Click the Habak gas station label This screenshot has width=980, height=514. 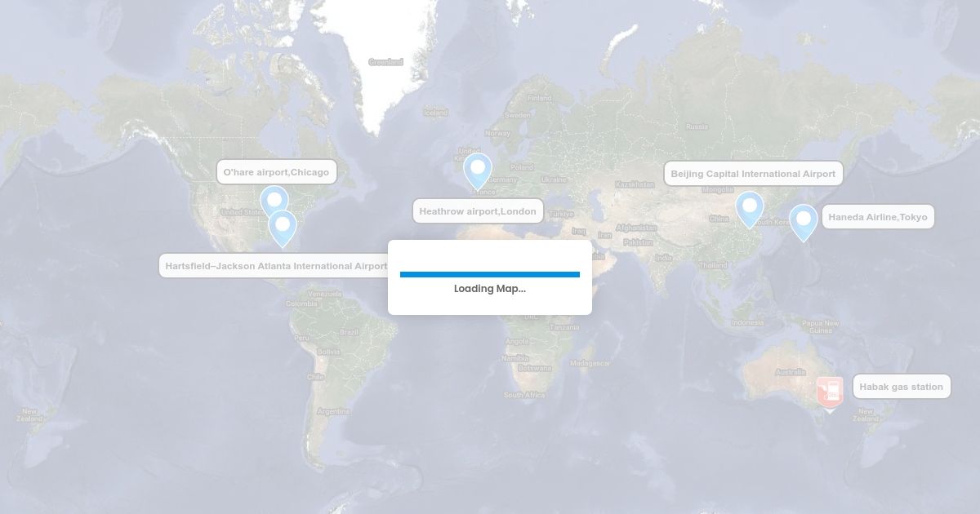(x=902, y=387)
